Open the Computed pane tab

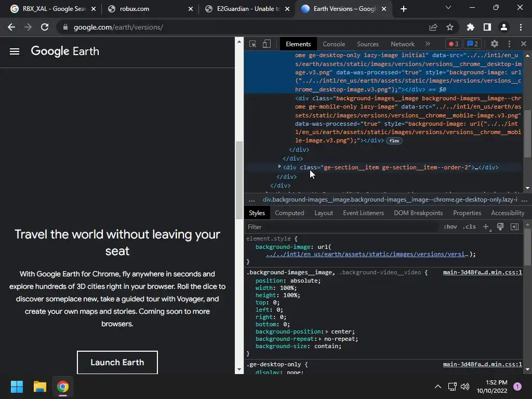tap(289, 213)
